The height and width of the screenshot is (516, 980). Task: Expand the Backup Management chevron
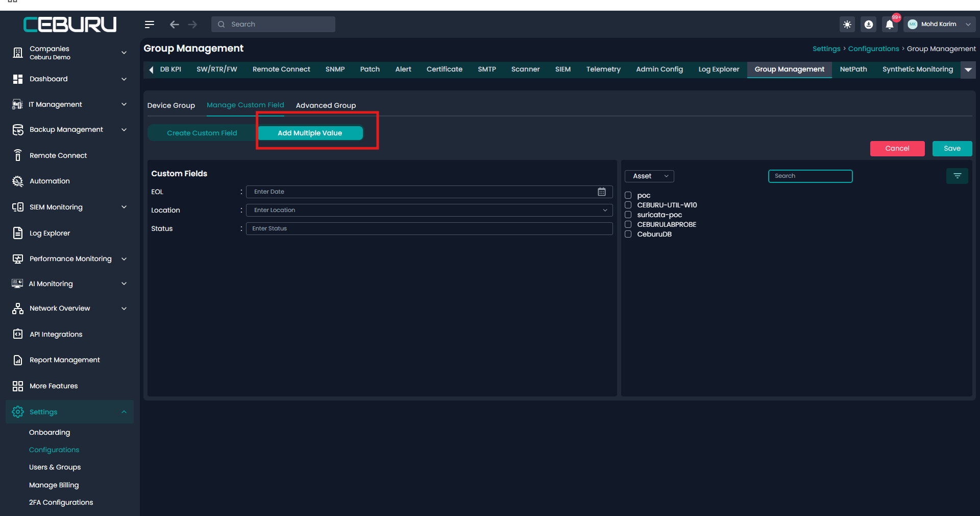[x=124, y=130]
